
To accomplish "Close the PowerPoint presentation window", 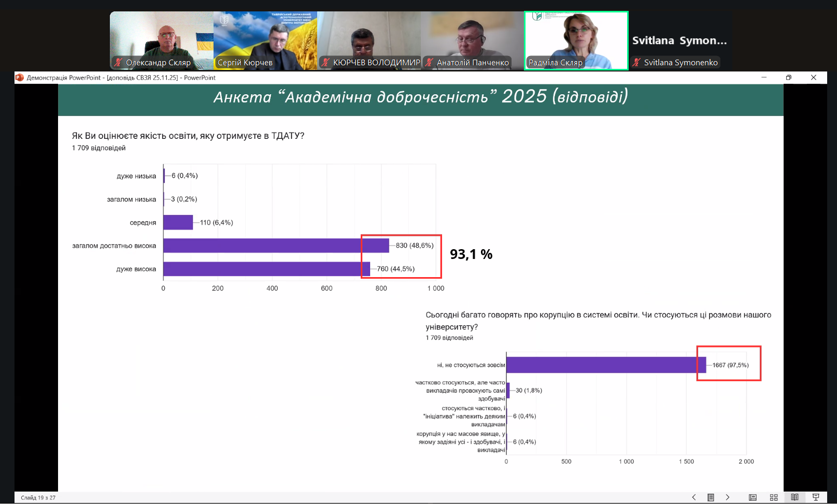I will (x=814, y=78).
